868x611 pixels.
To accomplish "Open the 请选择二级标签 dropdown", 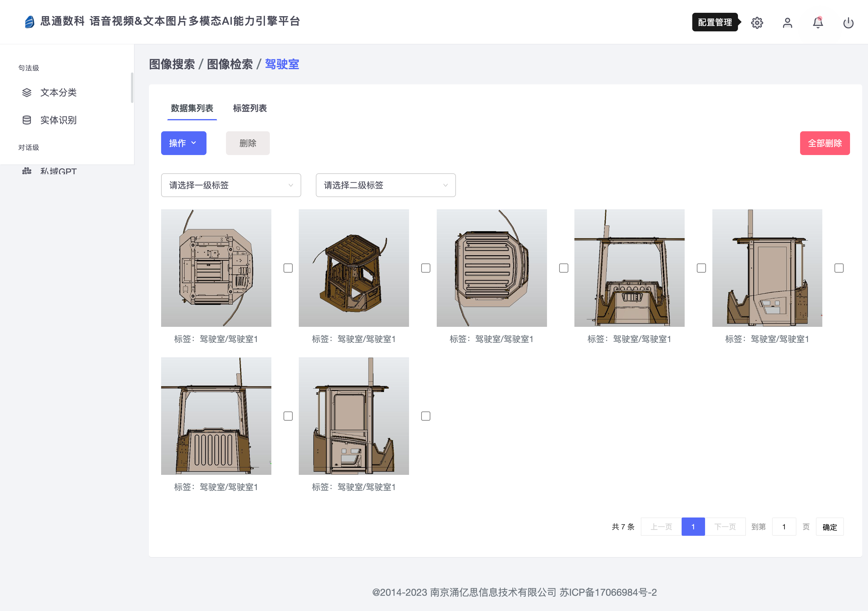I will point(385,185).
